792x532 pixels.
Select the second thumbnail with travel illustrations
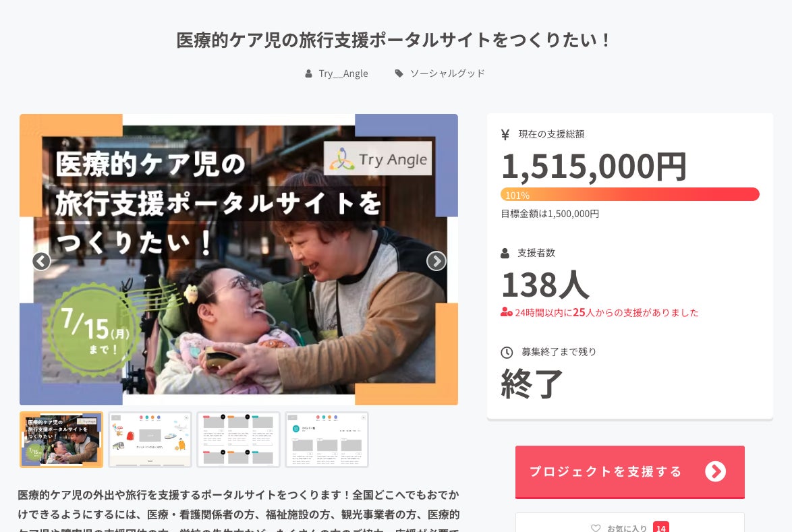point(150,440)
